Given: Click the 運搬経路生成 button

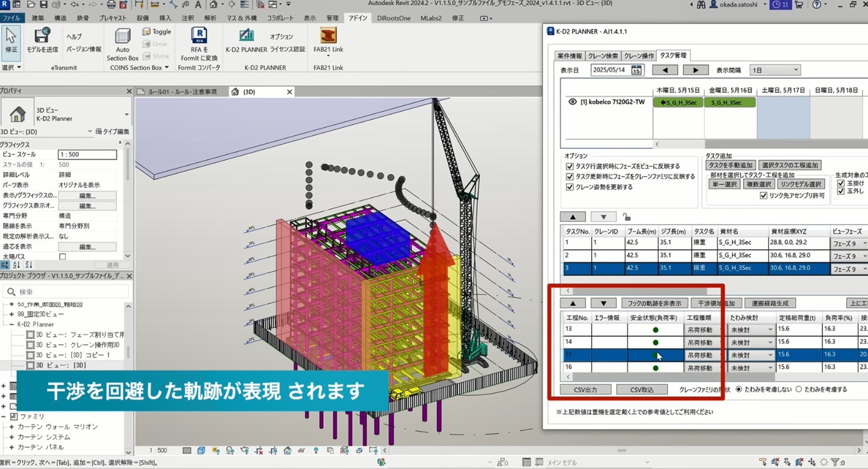Looking at the screenshot, I should (x=770, y=303).
